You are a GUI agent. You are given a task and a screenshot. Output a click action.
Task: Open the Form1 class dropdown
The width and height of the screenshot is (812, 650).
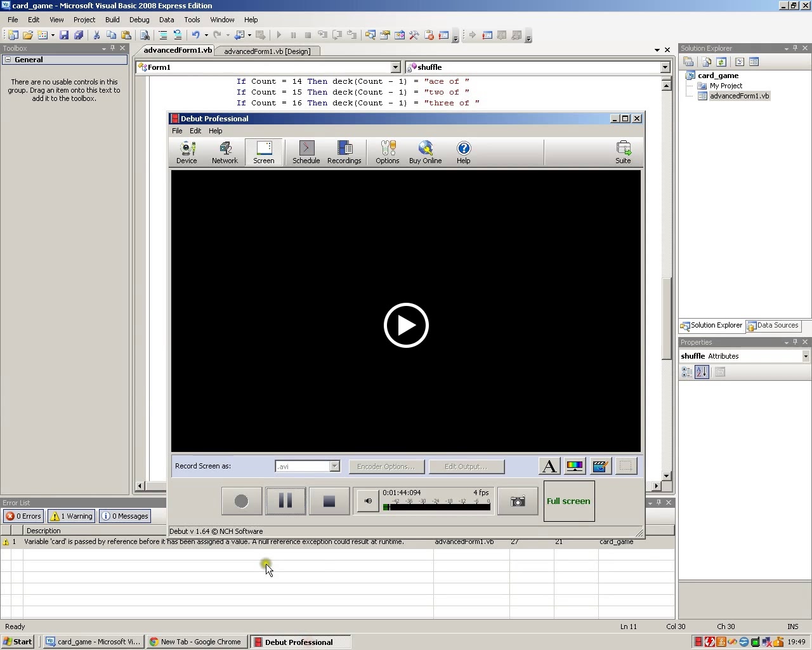pos(395,67)
